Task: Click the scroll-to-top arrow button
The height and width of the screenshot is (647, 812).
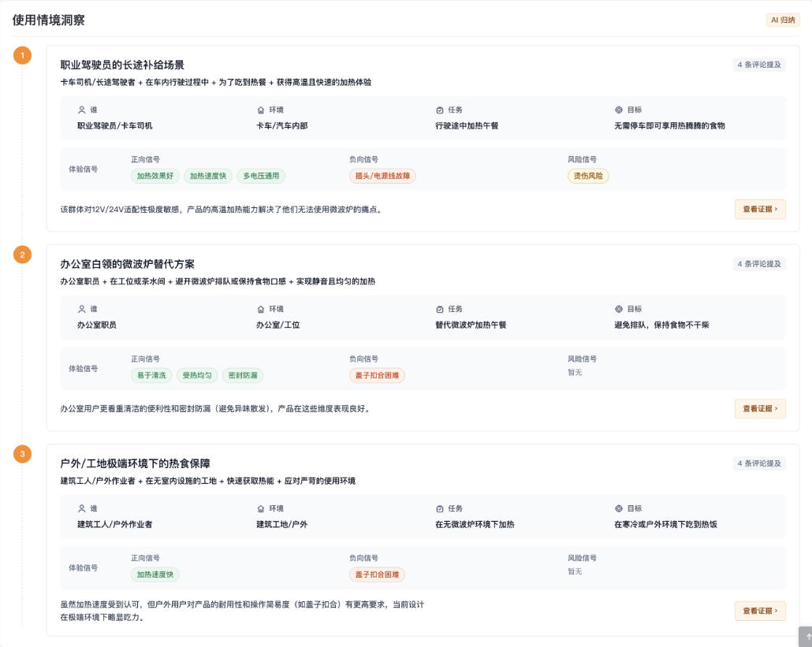Action: (x=806, y=637)
